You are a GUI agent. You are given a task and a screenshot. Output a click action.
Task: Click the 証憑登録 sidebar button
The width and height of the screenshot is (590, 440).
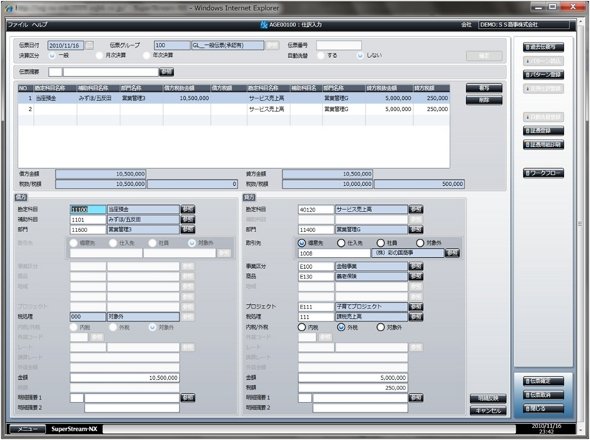click(x=543, y=131)
